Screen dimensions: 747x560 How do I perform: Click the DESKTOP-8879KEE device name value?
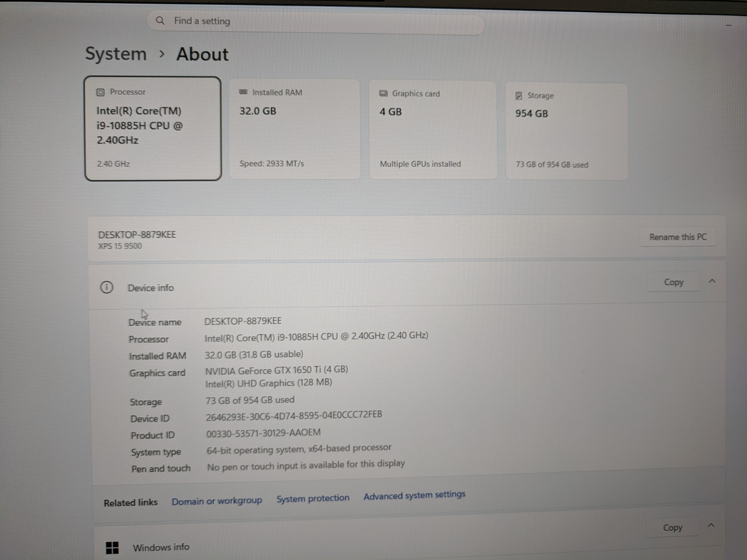tap(243, 321)
